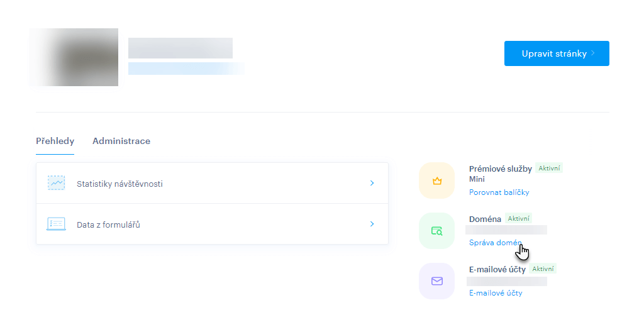Select the Statistiky návštěvnosti row label
This screenshot has width=644, height=327.
point(119,184)
